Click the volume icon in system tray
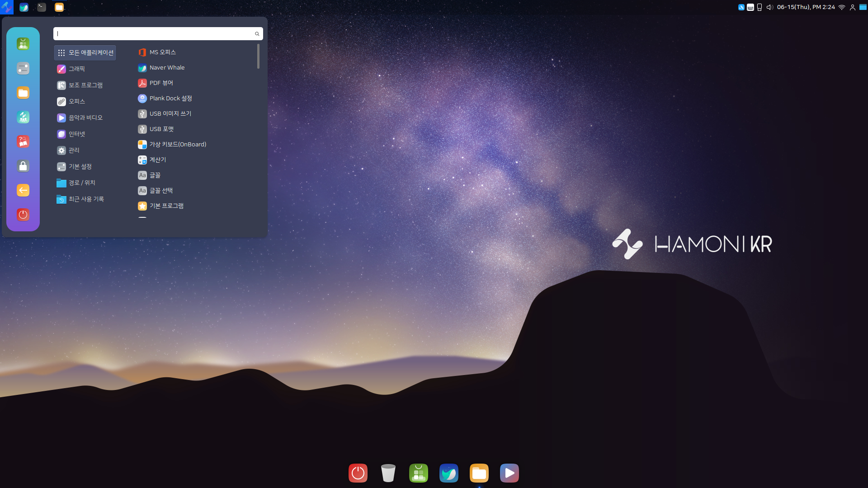This screenshot has height=488, width=868. tap(769, 7)
